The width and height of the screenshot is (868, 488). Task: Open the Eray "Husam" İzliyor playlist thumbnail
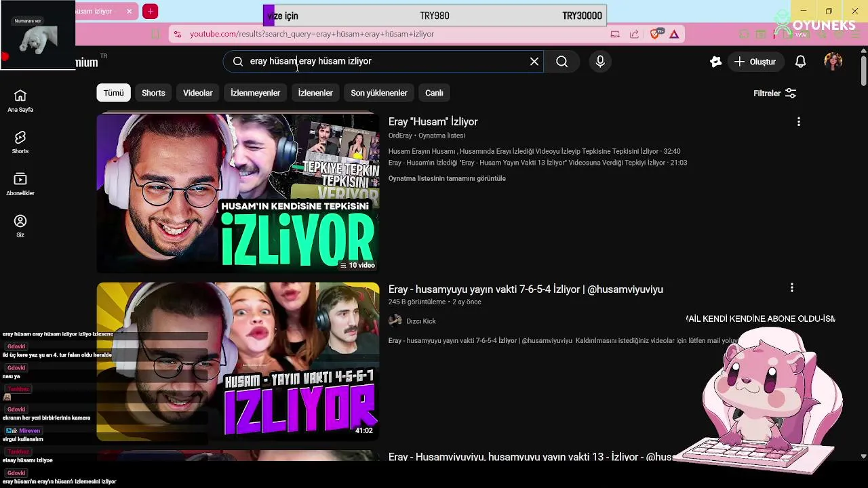pyautogui.click(x=238, y=193)
